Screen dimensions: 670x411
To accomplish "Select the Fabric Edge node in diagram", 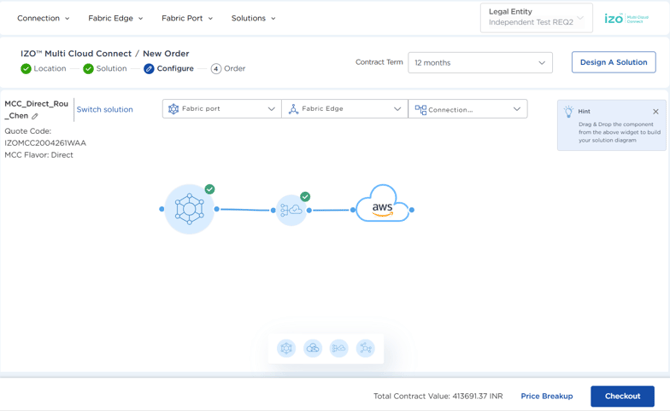I will pos(291,210).
